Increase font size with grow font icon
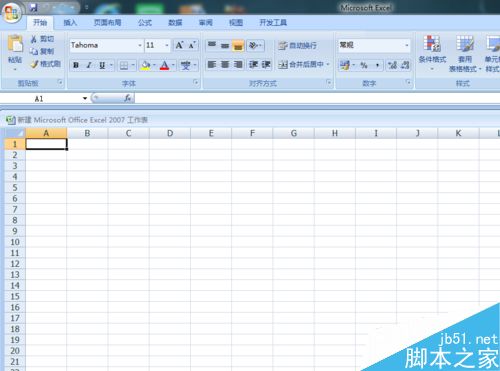Screen dimensions: 500x371 point(179,45)
